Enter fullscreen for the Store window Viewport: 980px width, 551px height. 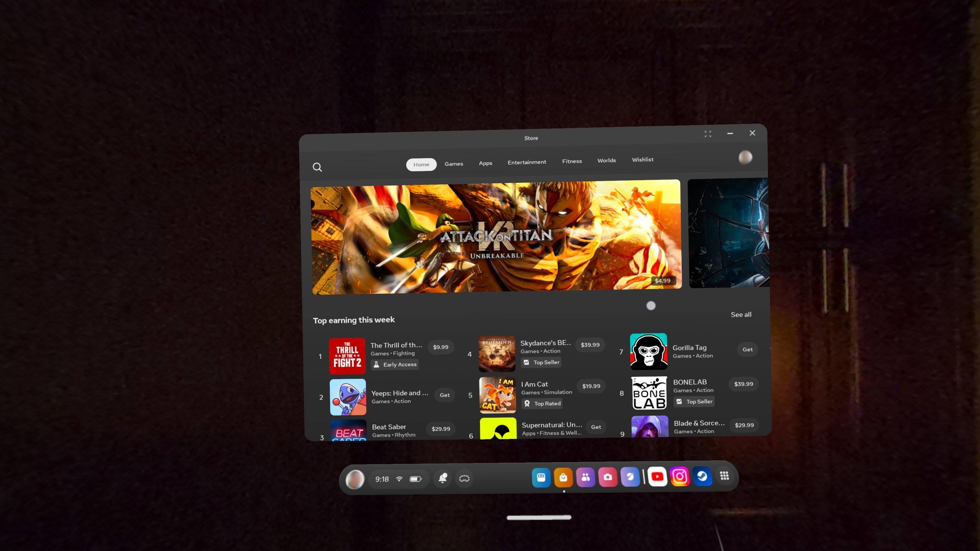tap(708, 134)
